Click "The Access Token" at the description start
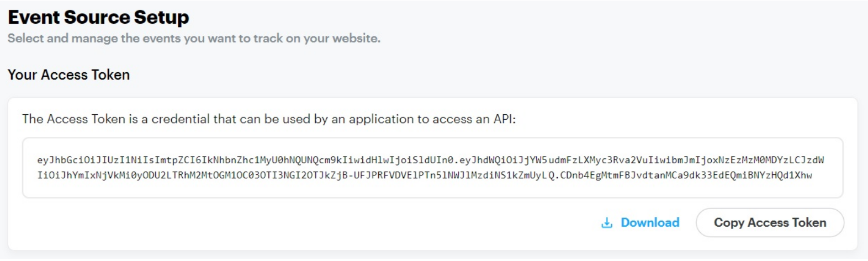 73,119
